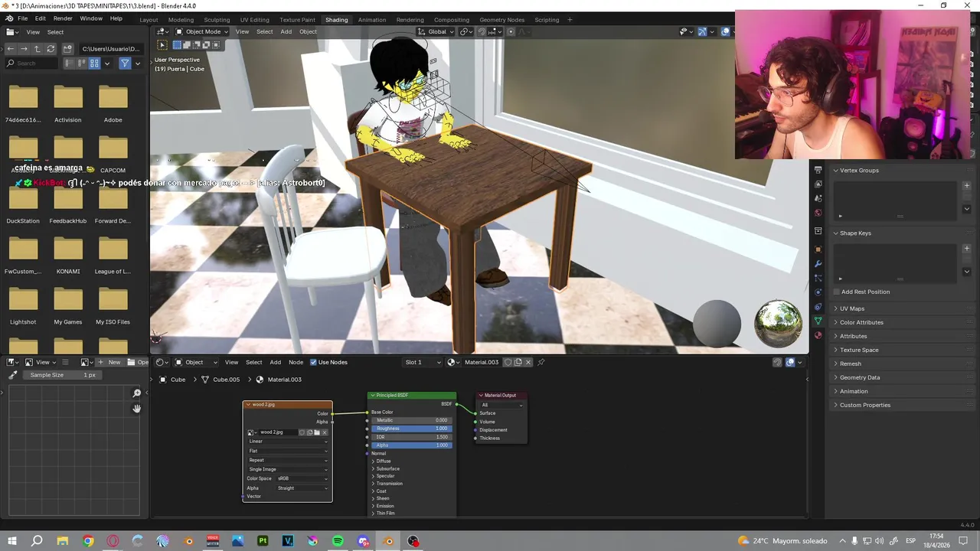Screen dimensions: 980x551
Task: Click Cube.005 in node editor breadcrumb
Action: (x=226, y=380)
